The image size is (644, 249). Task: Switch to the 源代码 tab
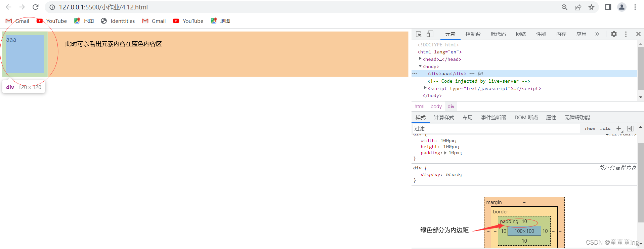pyautogui.click(x=498, y=34)
